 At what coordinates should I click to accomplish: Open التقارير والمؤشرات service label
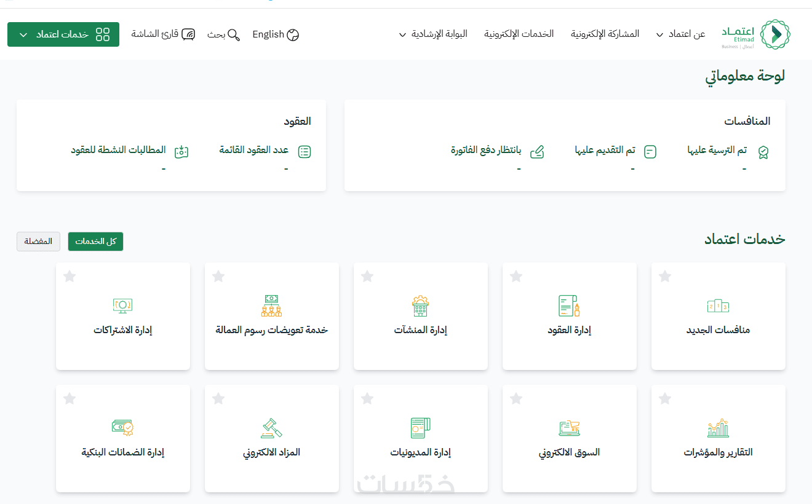click(x=718, y=452)
